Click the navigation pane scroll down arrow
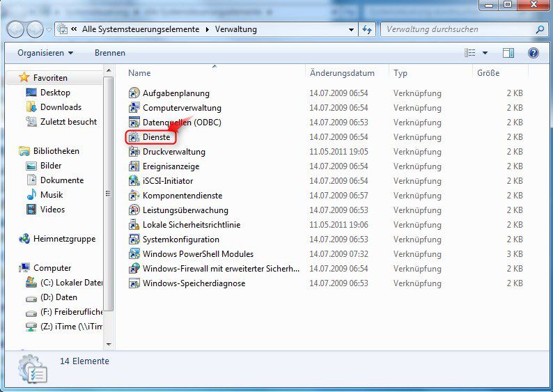553x392 pixels. 109,345
